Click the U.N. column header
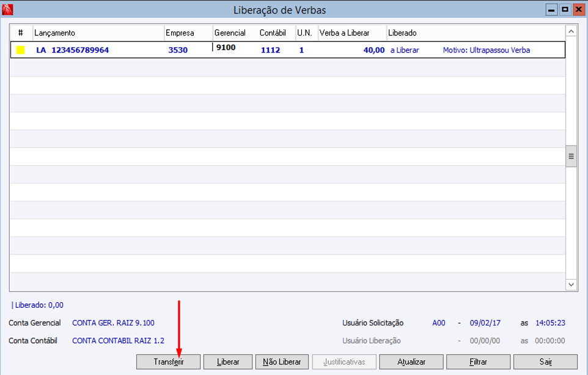Screen dimensions: 588x375 tap(307, 33)
